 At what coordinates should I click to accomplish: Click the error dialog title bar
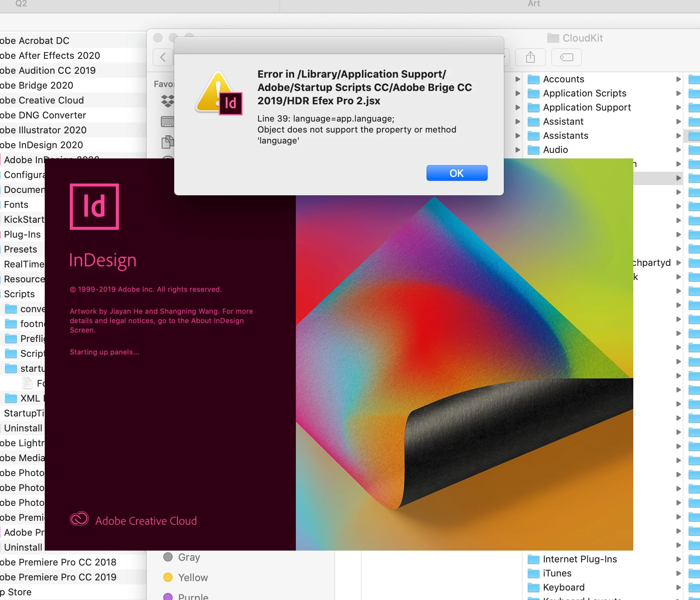tap(339, 45)
